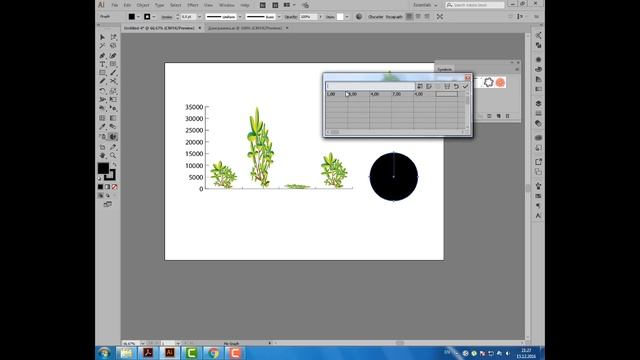Click Revert icon in graph data window
Image resolution: width=640 pixels, height=360 pixels.
[x=456, y=86]
